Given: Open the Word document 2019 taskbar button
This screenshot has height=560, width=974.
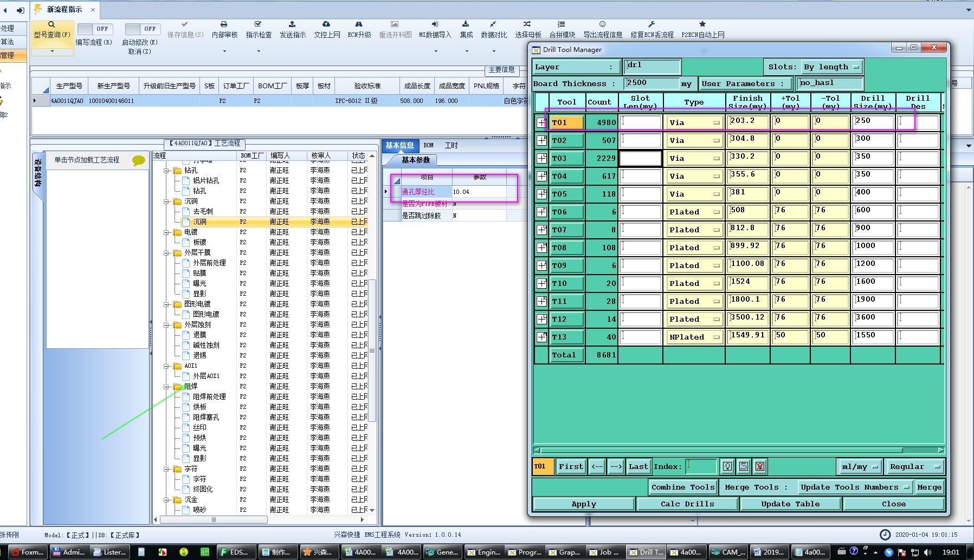Looking at the screenshot, I should point(769,552).
